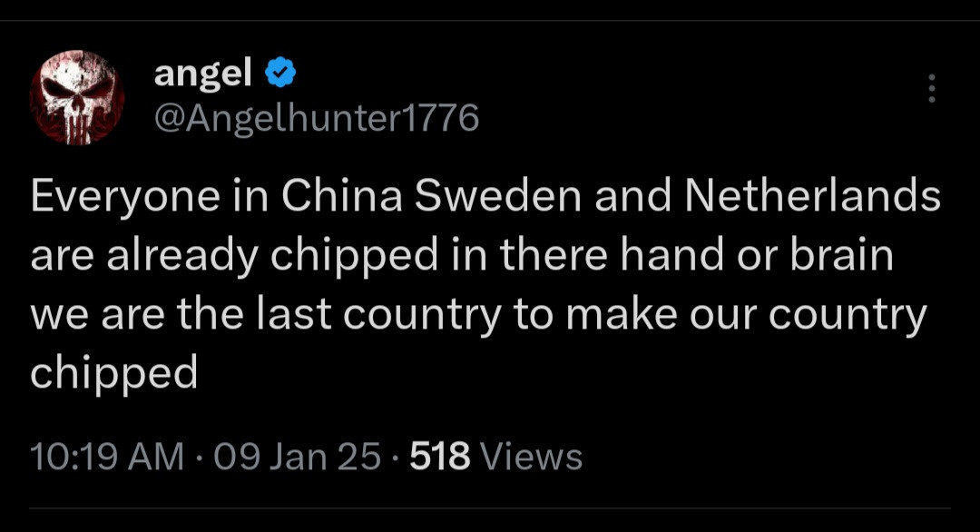Click the 10:19 AM timestamp
980x532 pixels.
tap(107, 456)
